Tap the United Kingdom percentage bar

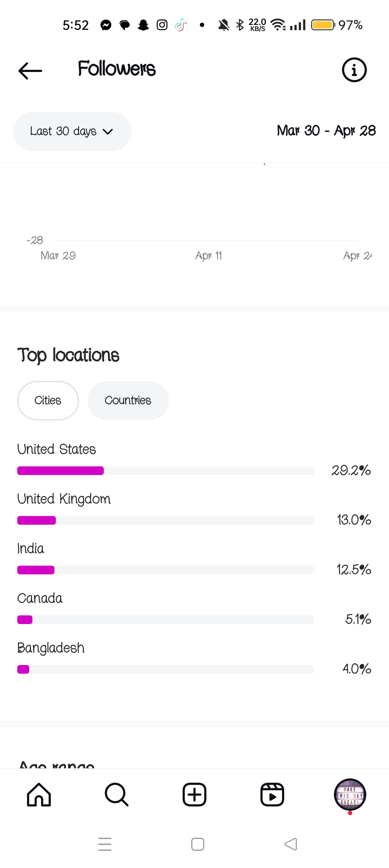tap(165, 520)
